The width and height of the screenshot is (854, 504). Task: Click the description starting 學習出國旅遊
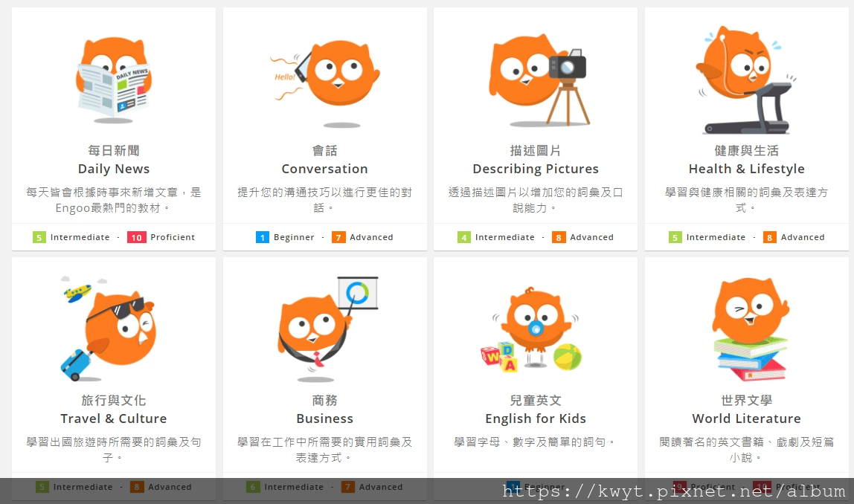[x=114, y=450]
